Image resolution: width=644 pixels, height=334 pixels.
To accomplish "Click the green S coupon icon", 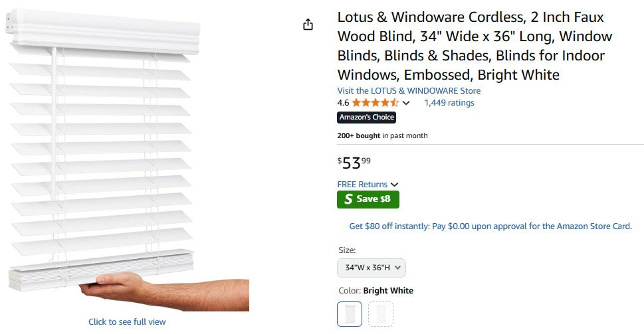I will [348, 199].
